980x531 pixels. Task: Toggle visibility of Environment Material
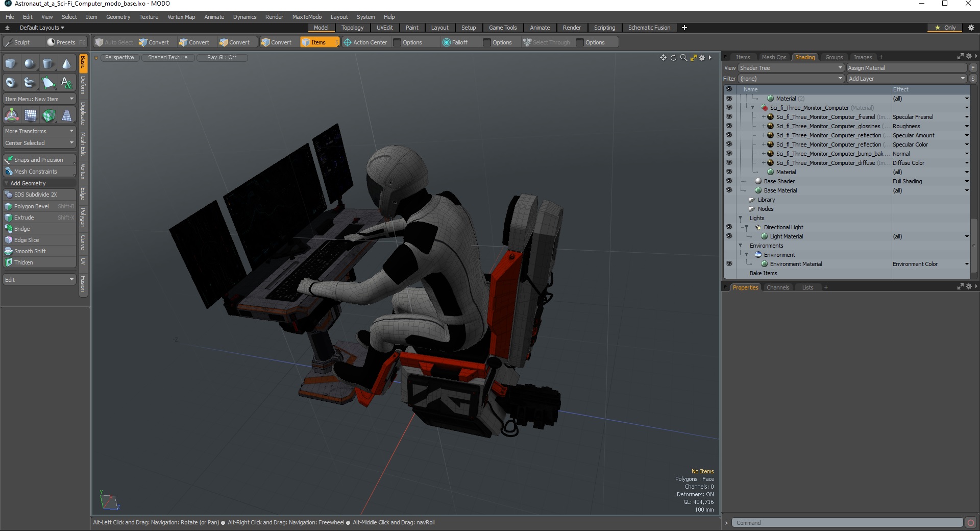point(729,264)
